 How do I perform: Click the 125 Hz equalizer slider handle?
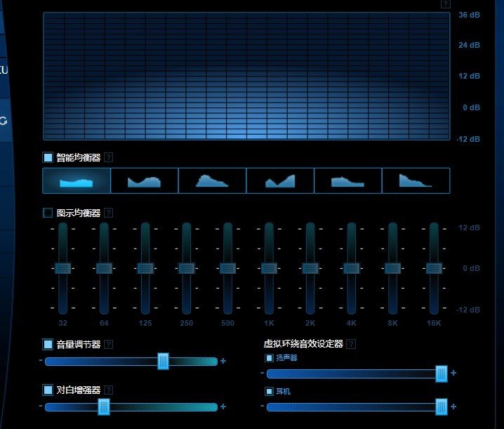pyautogui.click(x=145, y=268)
